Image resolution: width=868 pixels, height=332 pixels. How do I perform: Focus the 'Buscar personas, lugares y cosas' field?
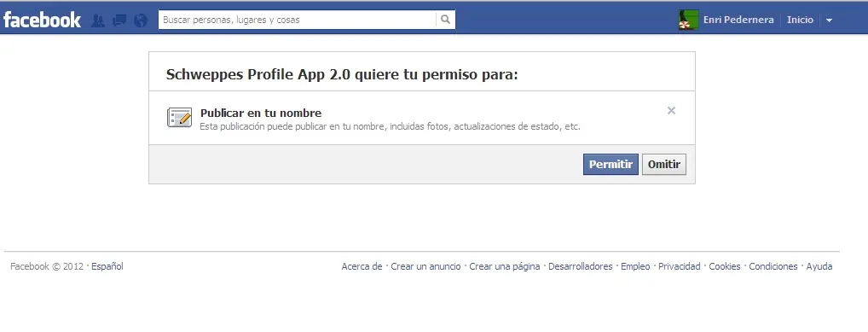tap(298, 20)
